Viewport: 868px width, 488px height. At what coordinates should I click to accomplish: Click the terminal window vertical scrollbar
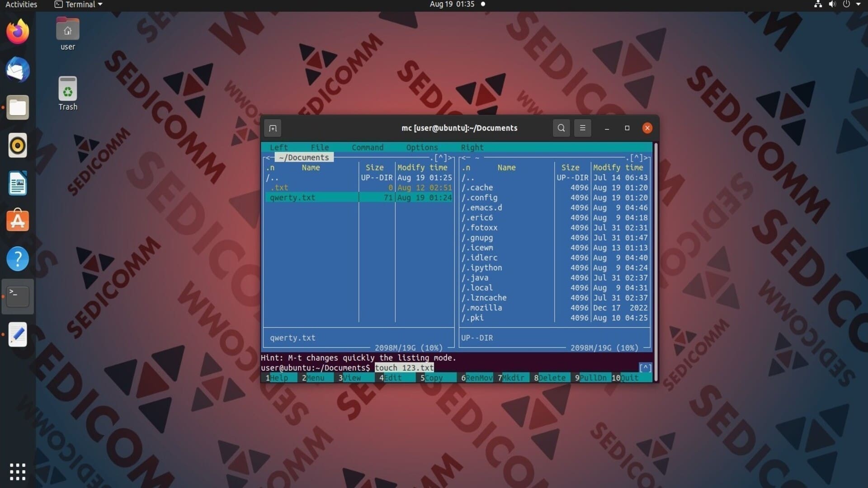coord(656,262)
